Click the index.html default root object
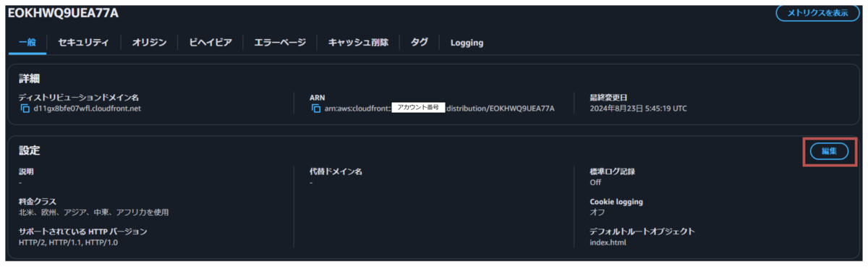Viewport: 868px width, 267px height. click(x=608, y=242)
